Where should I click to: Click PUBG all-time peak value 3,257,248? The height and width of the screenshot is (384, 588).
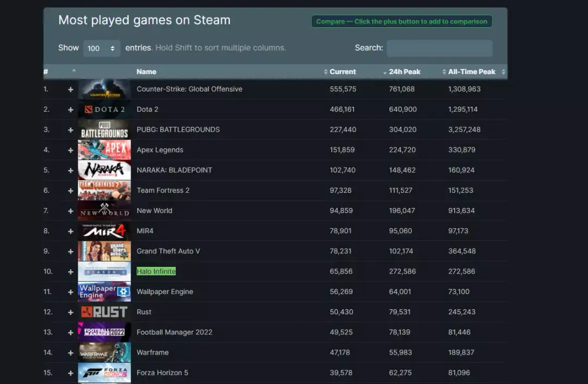click(x=464, y=130)
